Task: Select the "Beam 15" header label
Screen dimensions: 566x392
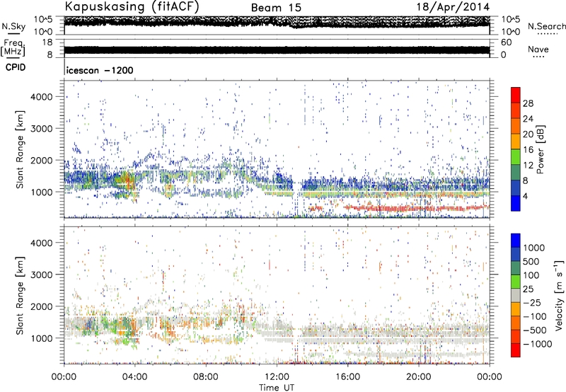Action: pos(276,8)
